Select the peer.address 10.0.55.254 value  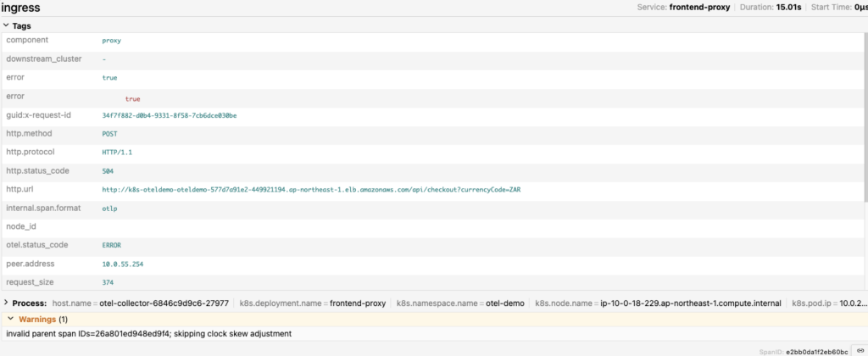(123, 264)
